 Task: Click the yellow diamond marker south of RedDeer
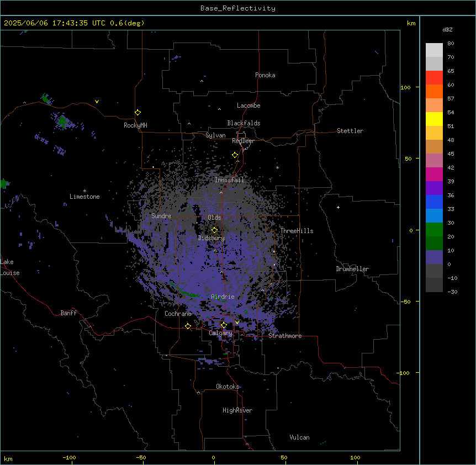tap(235, 155)
